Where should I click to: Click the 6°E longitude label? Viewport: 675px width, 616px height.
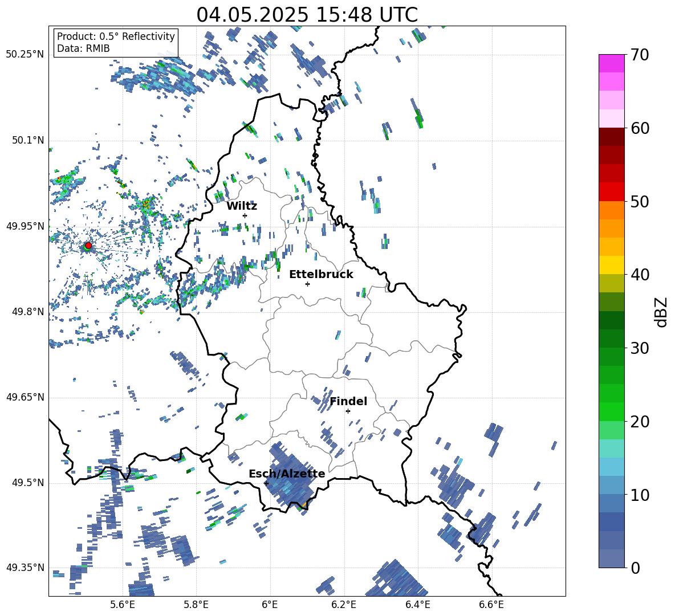270,605
